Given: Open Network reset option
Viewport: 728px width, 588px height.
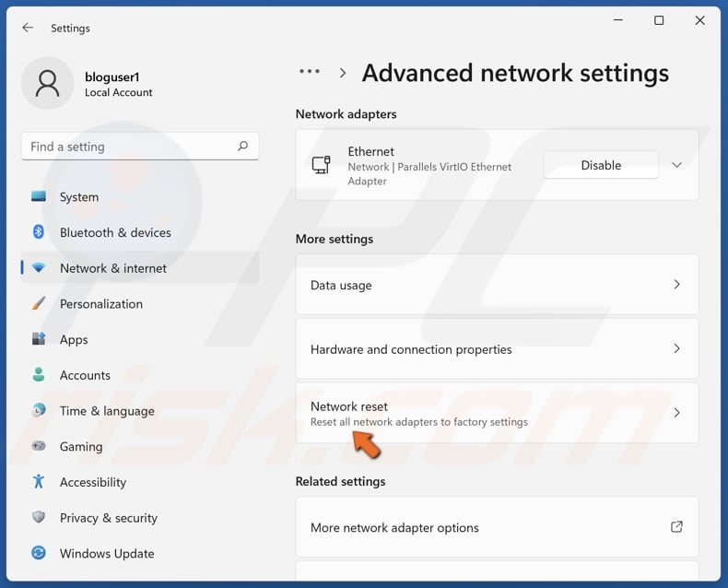Looking at the screenshot, I should click(497, 413).
